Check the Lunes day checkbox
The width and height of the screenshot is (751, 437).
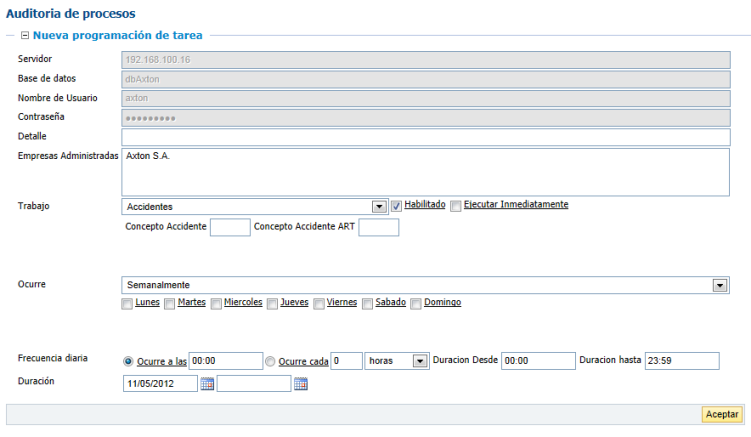(126, 303)
